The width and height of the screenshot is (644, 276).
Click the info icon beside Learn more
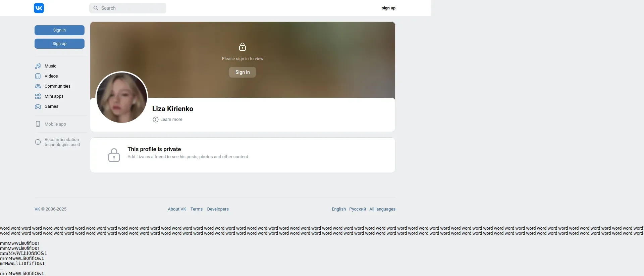(156, 120)
